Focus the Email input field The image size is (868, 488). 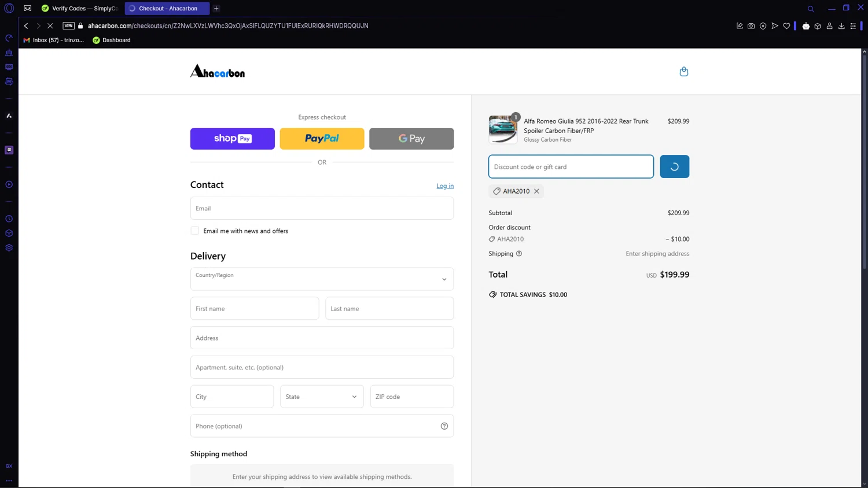click(x=322, y=208)
